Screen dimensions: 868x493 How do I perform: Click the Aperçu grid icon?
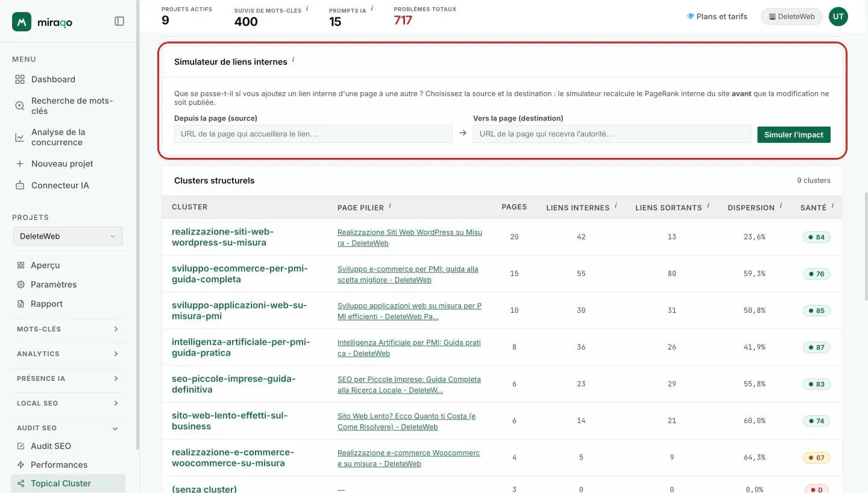[x=20, y=265]
